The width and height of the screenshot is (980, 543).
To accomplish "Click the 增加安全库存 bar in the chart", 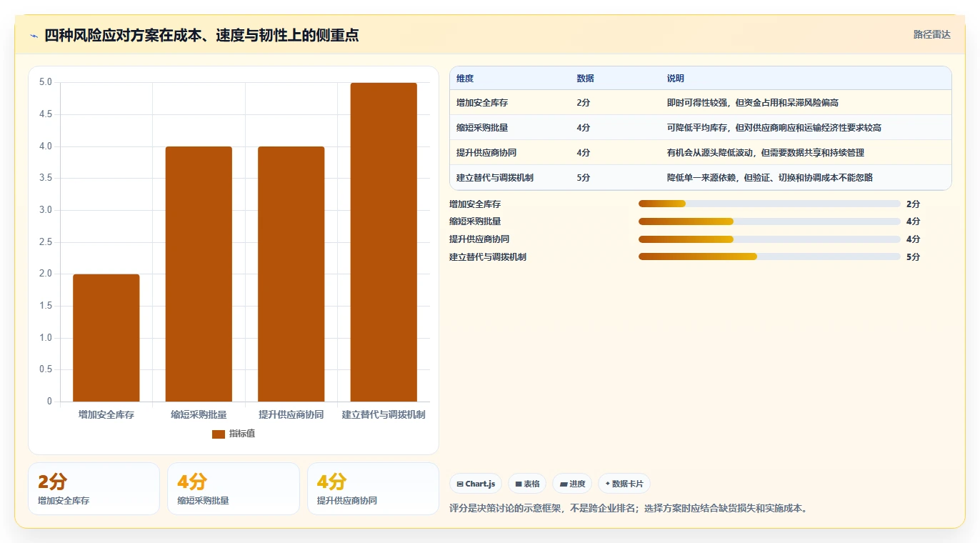I will click(106, 338).
